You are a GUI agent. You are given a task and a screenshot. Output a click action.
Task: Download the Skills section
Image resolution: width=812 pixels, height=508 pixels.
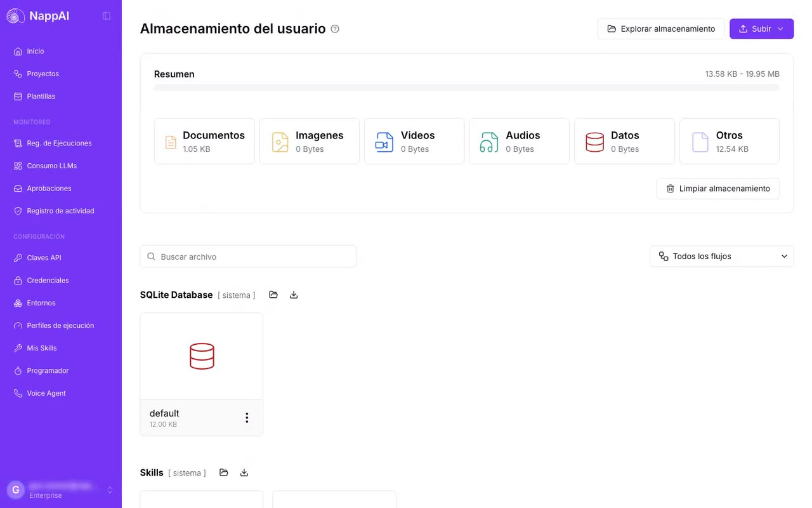coord(244,472)
